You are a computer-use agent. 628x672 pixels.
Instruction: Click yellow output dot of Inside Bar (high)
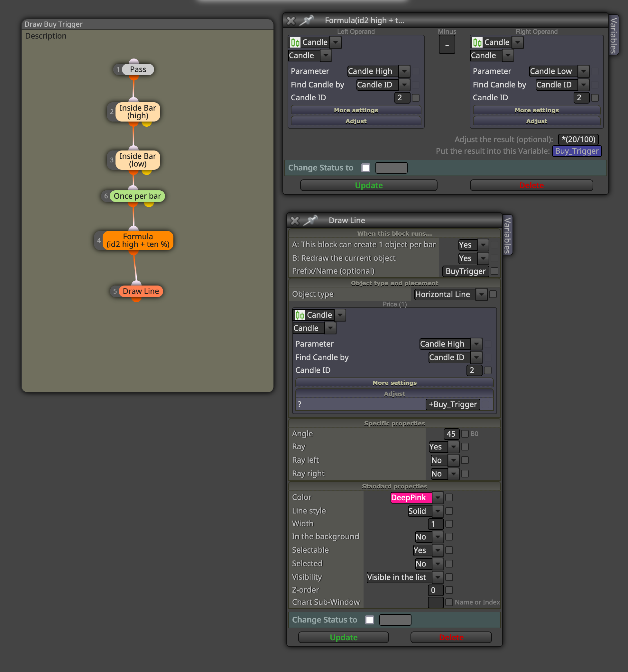(146, 124)
